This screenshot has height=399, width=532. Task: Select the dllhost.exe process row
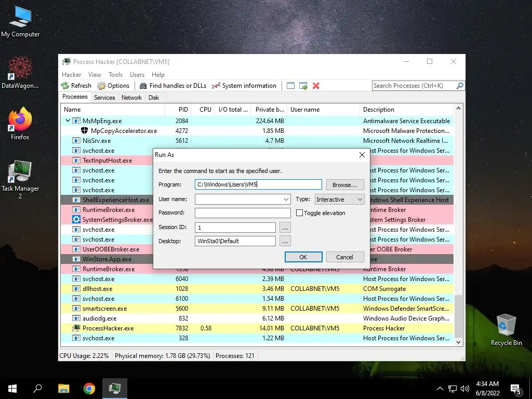[x=257, y=289]
